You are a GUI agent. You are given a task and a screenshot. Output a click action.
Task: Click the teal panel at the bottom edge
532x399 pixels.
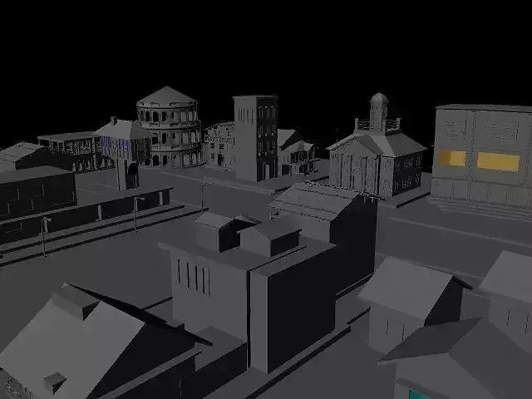tap(420, 395)
